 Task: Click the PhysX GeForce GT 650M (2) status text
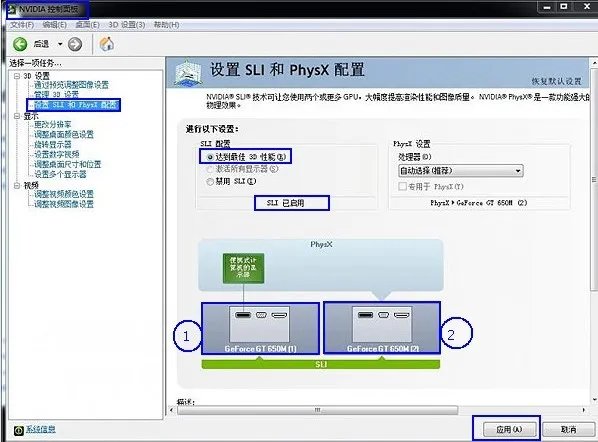(478, 203)
